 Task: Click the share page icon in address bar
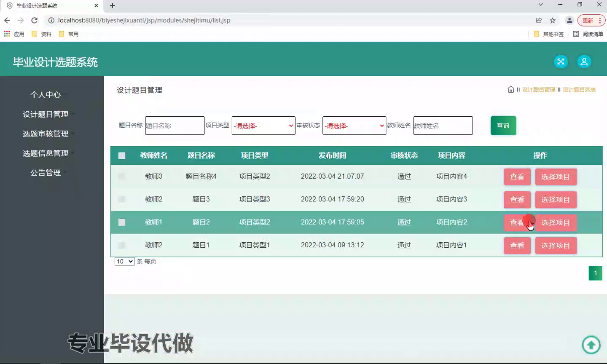539,20
